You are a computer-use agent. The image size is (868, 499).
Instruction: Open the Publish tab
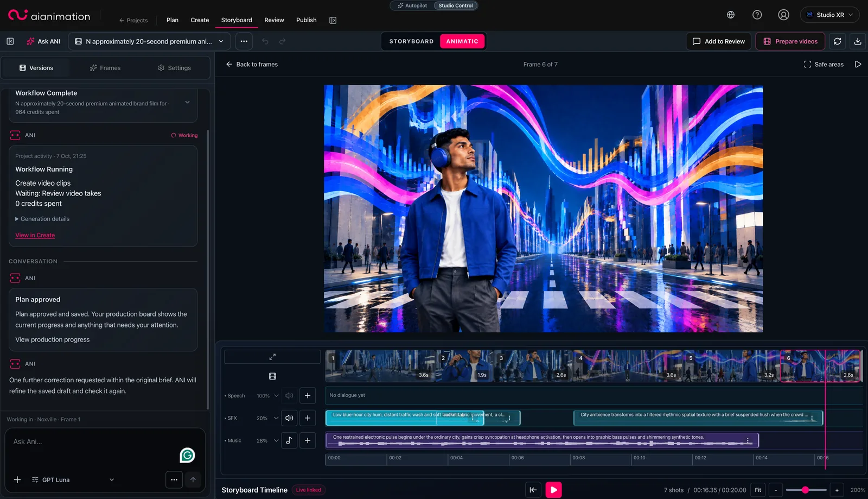coord(306,20)
